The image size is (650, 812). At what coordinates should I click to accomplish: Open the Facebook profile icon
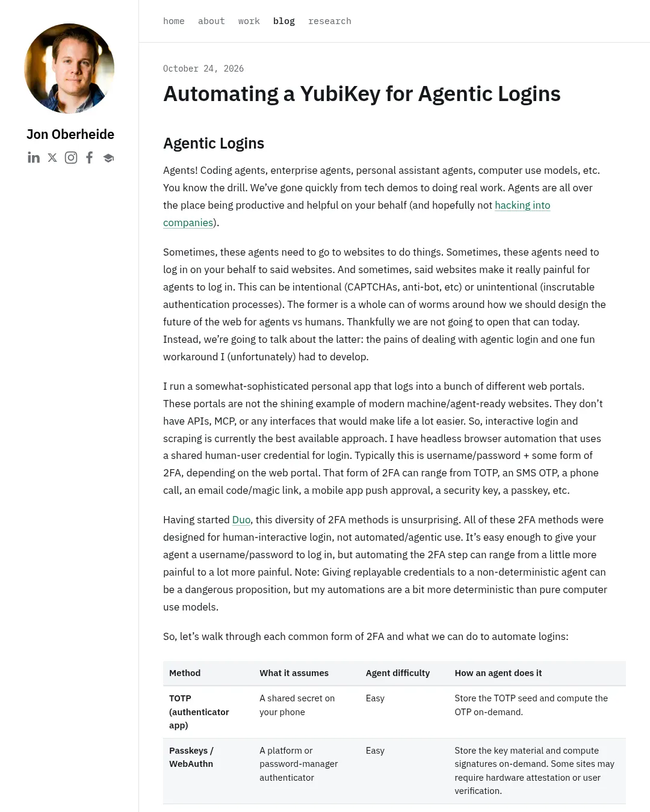pos(90,158)
